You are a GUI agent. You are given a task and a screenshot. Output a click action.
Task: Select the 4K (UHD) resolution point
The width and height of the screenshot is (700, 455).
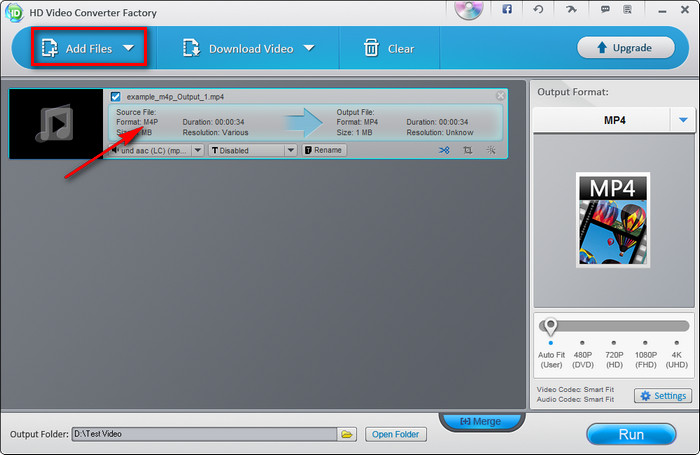(x=677, y=343)
